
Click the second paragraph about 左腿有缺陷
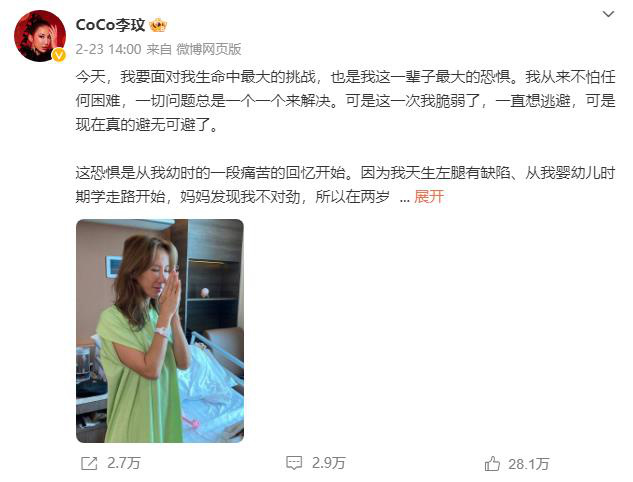tap(346, 185)
